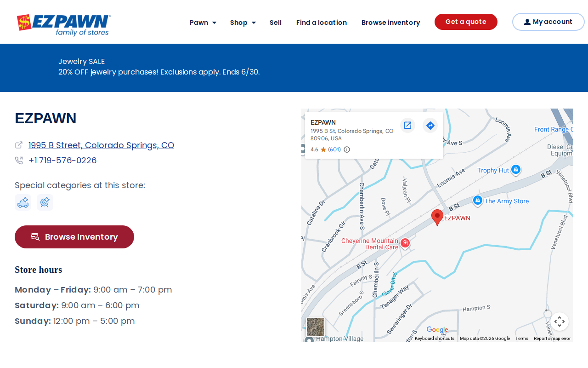Select the Trophy Hut shopping marker
This screenshot has height=368, width=588.
pos(516,170)
